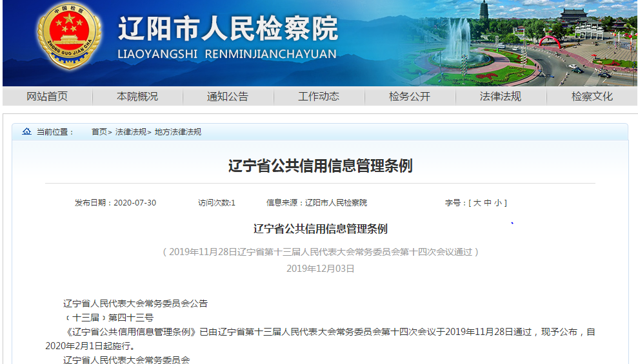Click 法律法规 breadcrumb link
This screenshot has height=364, width=638.
pos(130,131)
